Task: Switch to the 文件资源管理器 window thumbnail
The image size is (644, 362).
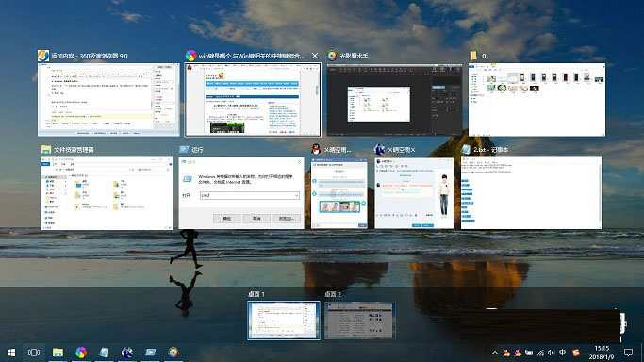Action: pos(107,193)
